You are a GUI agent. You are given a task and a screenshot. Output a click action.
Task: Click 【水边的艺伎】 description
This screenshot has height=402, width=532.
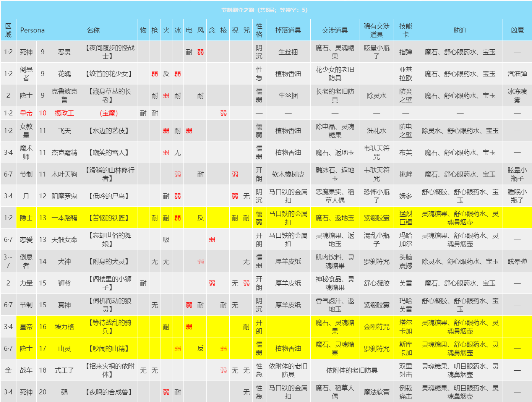pos(109,131)
